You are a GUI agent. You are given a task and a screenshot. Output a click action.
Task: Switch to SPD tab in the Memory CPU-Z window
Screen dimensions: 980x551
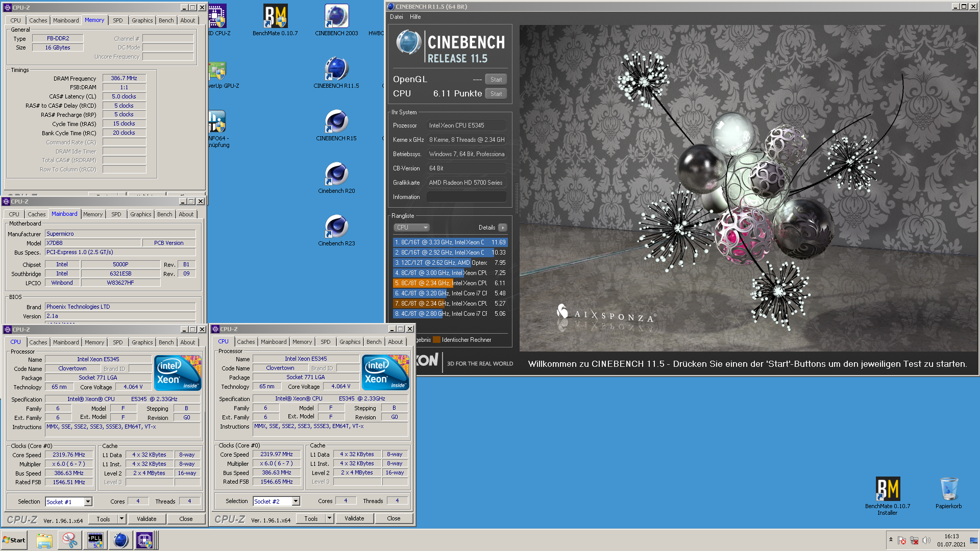118,20
